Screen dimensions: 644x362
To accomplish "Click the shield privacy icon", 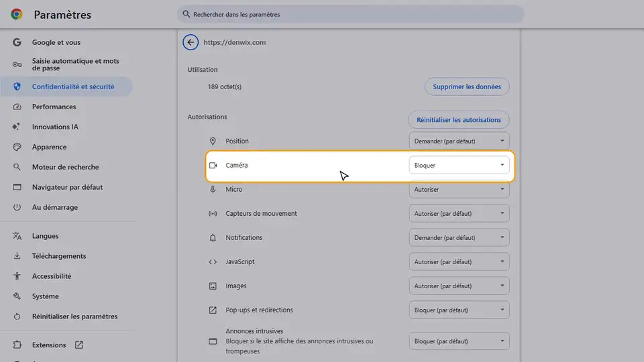I will click(x=17, y=86).
